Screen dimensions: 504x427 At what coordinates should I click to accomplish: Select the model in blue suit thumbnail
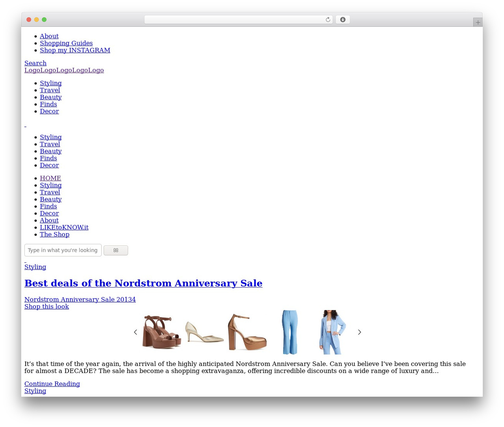pos(332,332)
